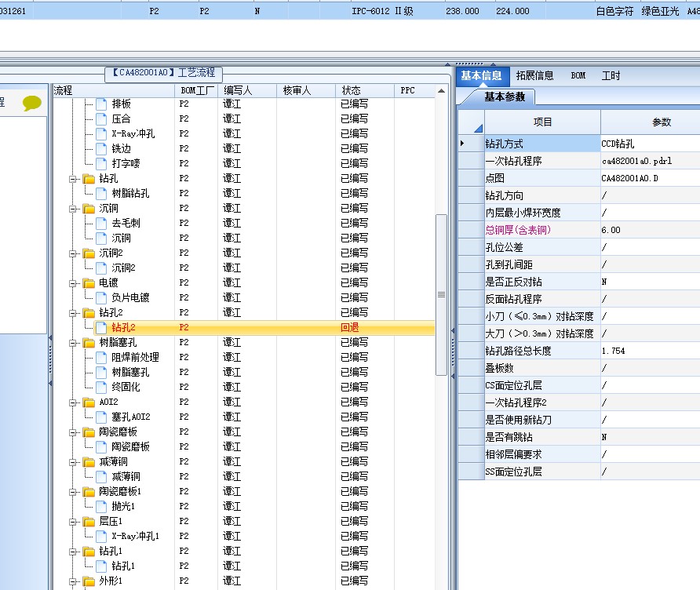This screenshot has width=700, height=590.
Task: Click the document icon beside 阻焊前处理
Action: point(101,358)
